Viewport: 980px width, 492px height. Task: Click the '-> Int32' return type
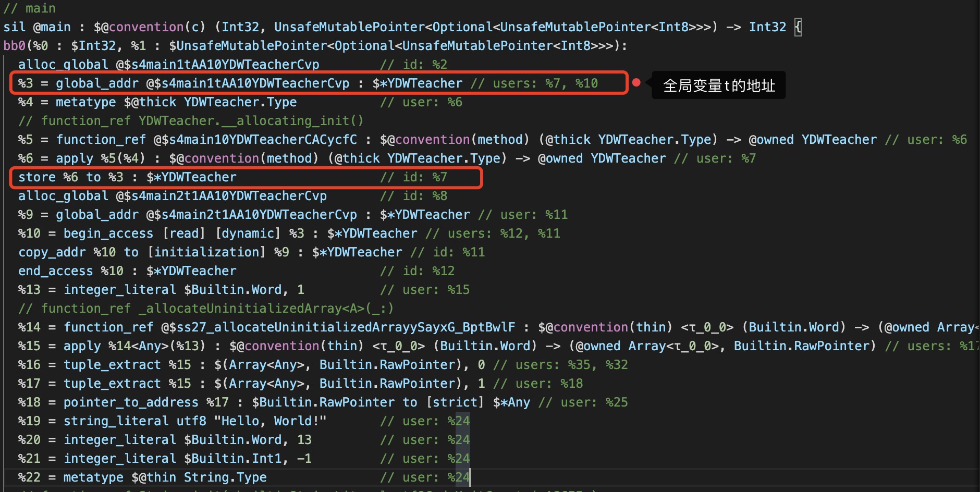pos(756,27)
